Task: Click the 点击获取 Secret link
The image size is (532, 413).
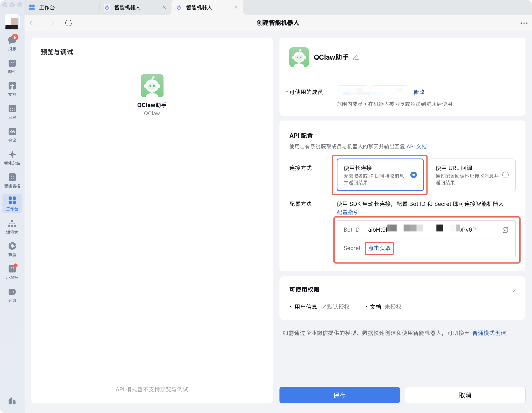Action: click(379, 248)
